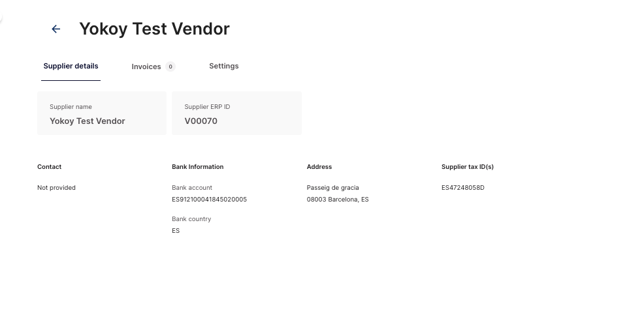Image resolution: width=644 pixels, height=332 pixels.
Task: Click the Invoices count badge showing 0
Action: pos(170,67)
